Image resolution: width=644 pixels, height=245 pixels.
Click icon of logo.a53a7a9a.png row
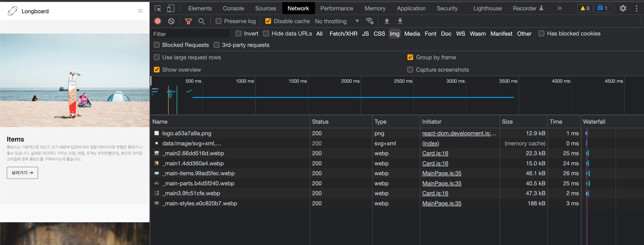coord(156,133)
